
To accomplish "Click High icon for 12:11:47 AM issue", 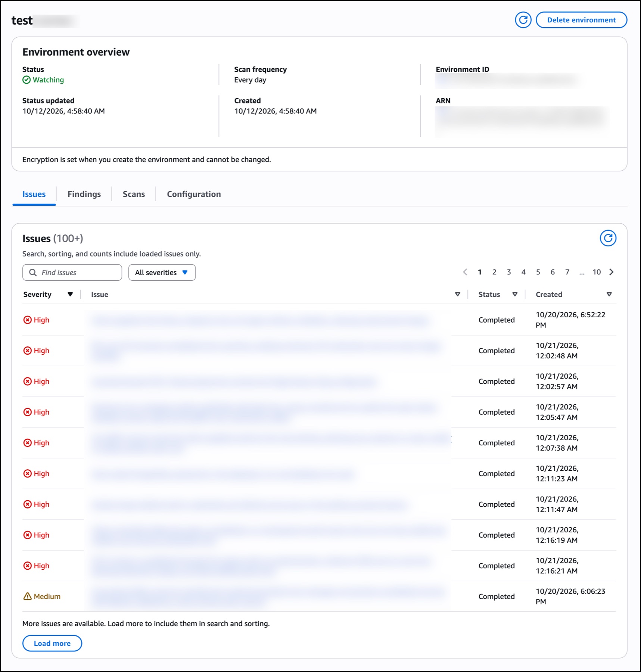I will (x=28, y=504).
